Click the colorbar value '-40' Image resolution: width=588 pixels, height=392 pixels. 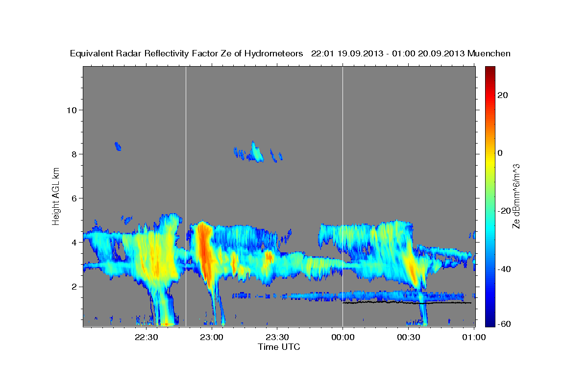(x=503, y=269)
